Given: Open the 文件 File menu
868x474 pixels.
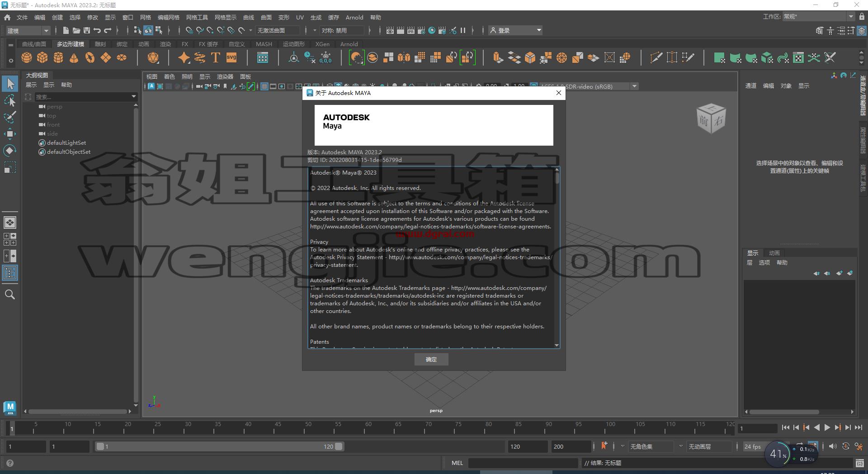Looking at the screenshot, I should tap(22, 17).
